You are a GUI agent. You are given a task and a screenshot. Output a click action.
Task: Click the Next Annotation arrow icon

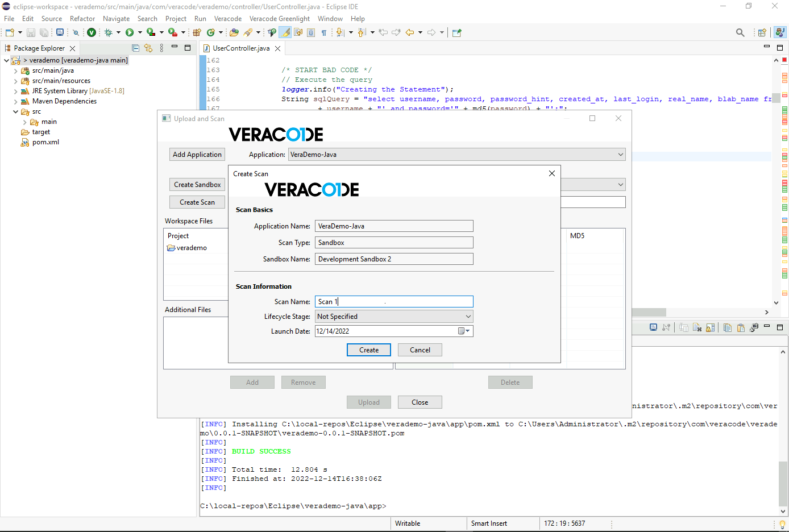(340, 32)
